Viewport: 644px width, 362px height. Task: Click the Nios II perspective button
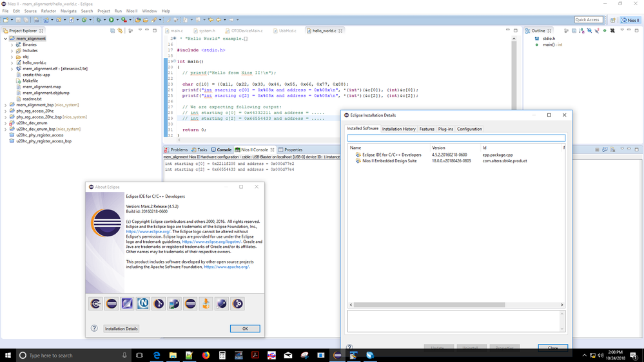pyautogui.click(x=630, y=20)
